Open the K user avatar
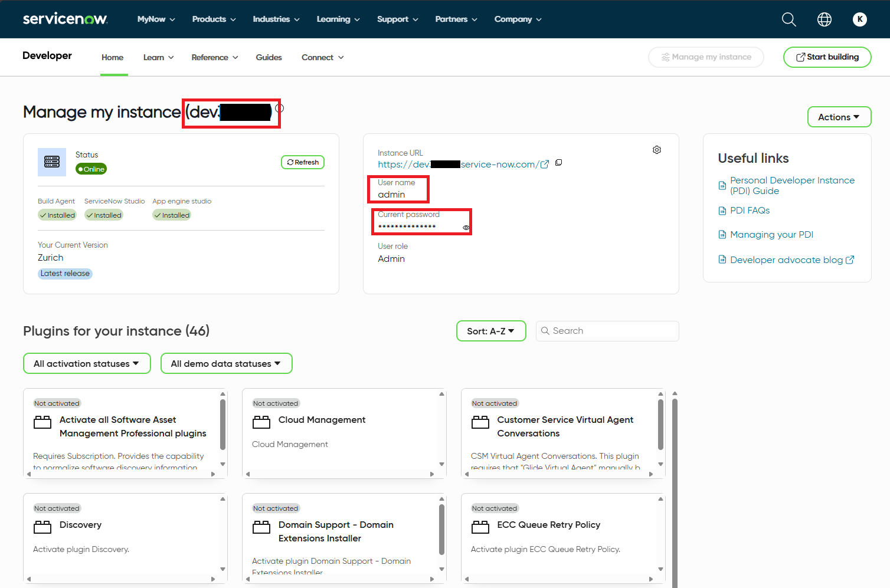 tap(860, 19)
